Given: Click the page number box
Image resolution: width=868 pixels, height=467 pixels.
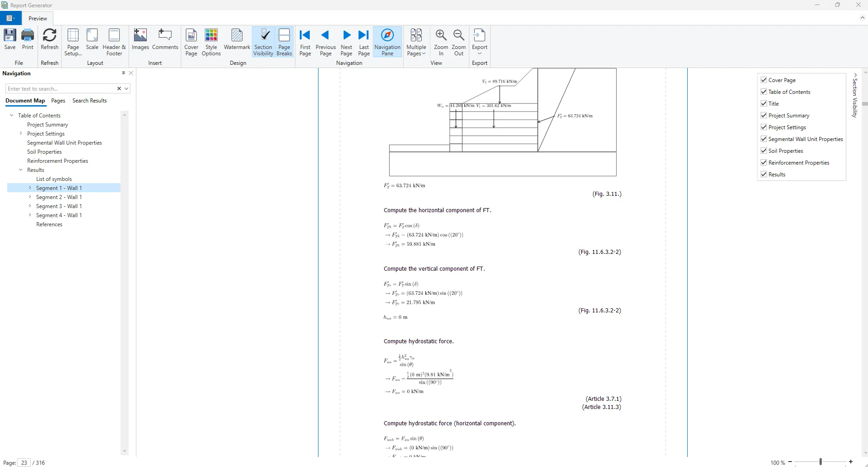Looking at the screenshot, I should [x=24, y=462].
